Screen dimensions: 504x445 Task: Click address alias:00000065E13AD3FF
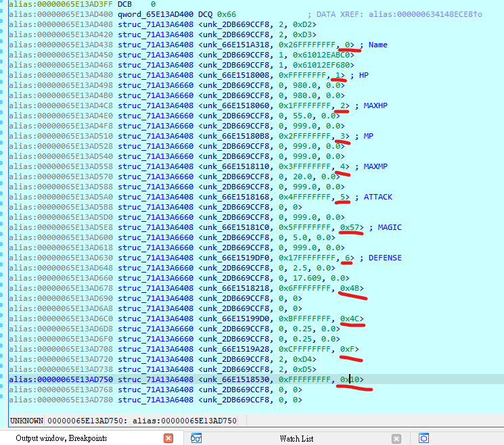61,4
